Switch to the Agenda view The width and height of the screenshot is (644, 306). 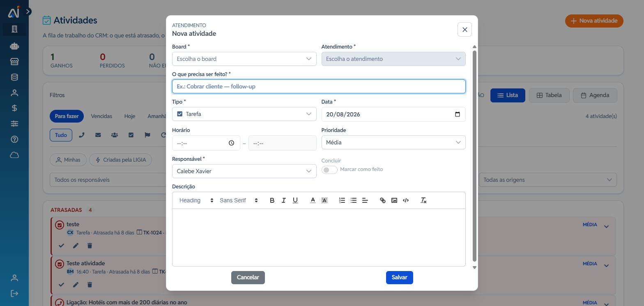(x=595, y=95)
